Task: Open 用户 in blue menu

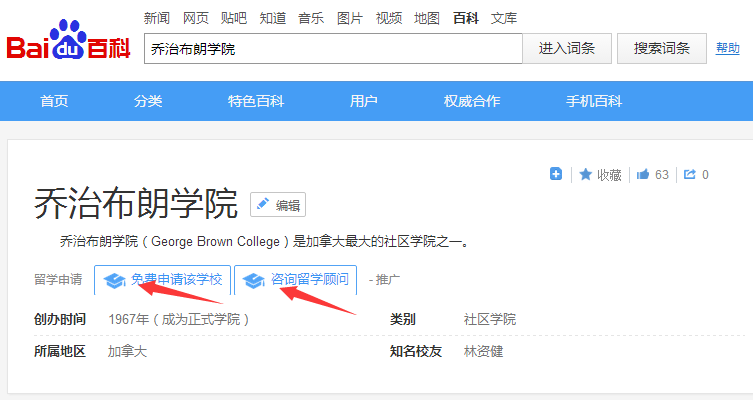Action: (364, 101)
